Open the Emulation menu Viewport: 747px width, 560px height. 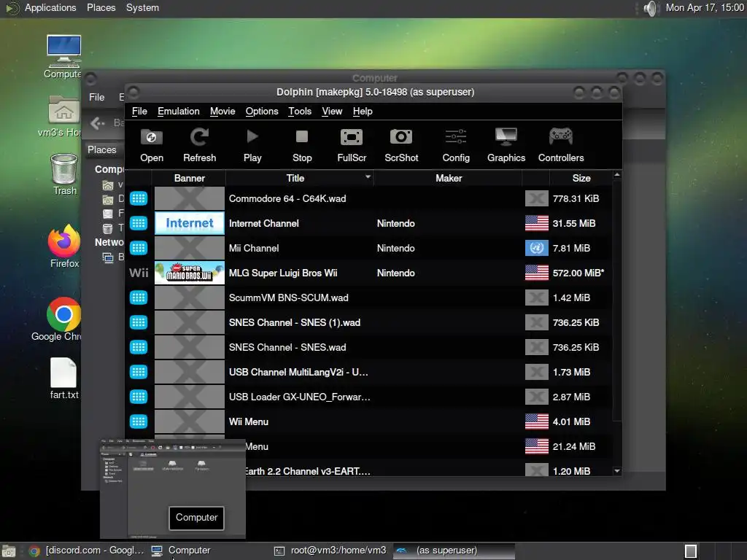pos(179,111)
